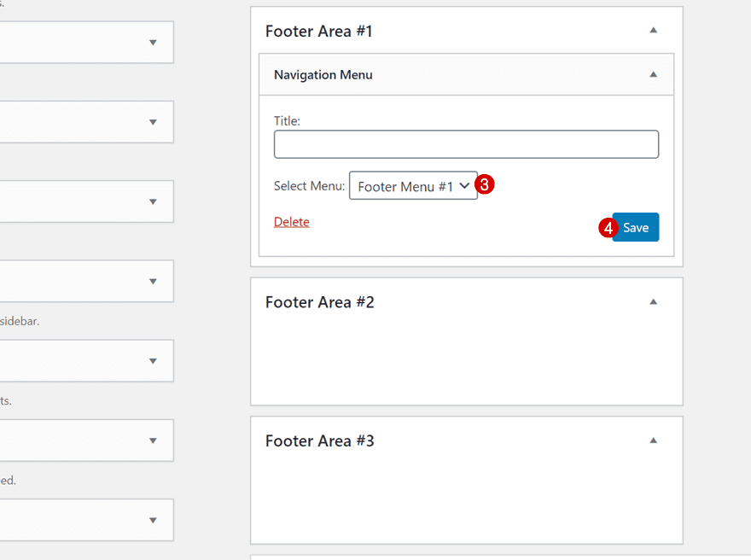Expand the Footer Area #2 panel
This screenshot has height=560, width=751.
click(x=653, y=301)
